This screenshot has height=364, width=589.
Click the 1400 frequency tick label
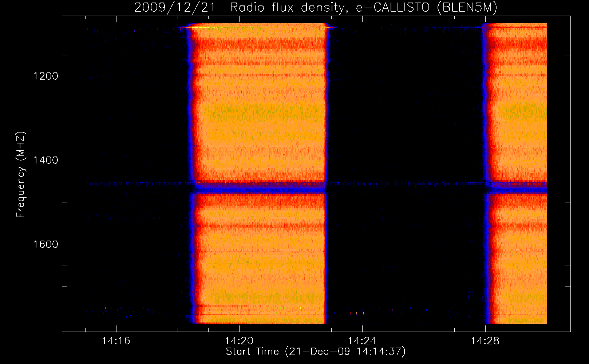pos(45,160)
